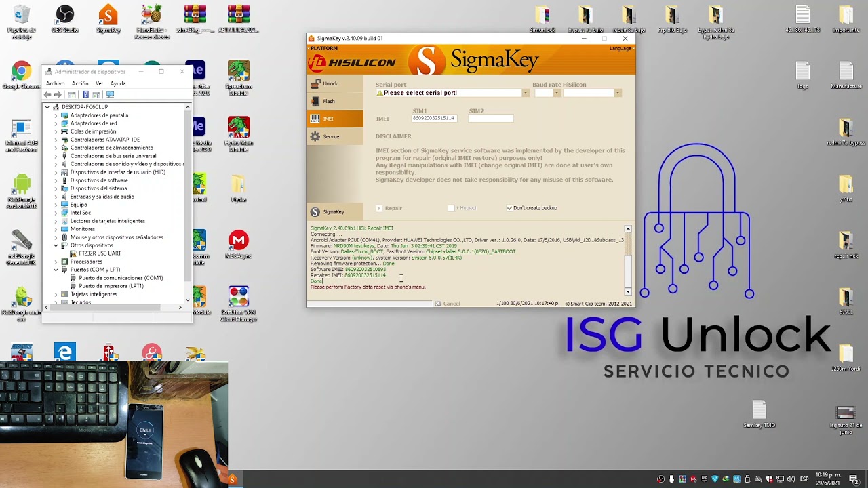Open Ver menu in Device Manager

tap(99, 83)
